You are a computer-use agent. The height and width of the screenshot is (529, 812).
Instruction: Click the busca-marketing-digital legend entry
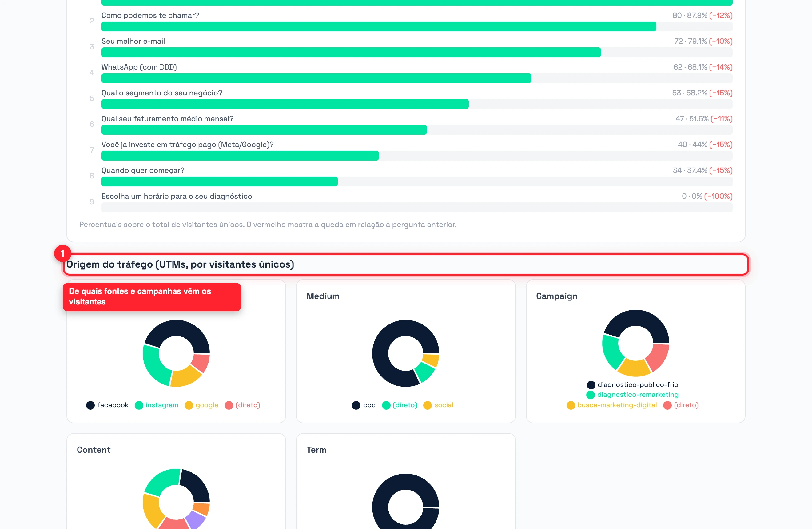tap(612, 405)
